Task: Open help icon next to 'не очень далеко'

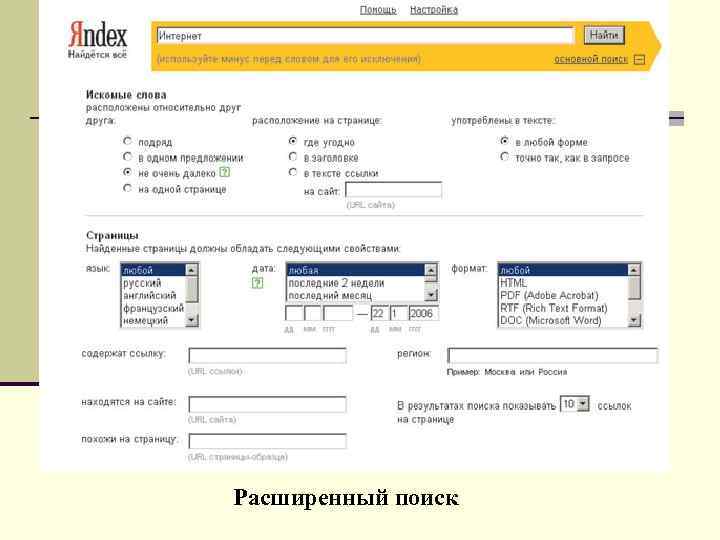Action: (225, 173)
